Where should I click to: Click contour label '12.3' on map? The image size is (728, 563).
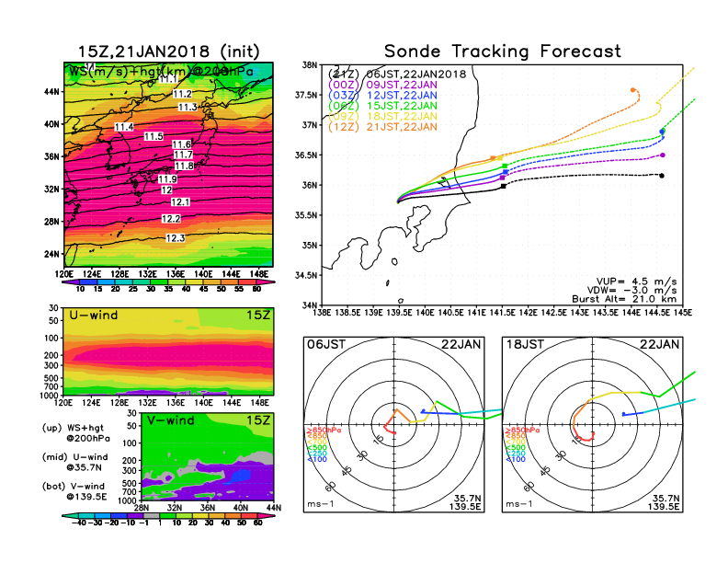tap(175, 238)
